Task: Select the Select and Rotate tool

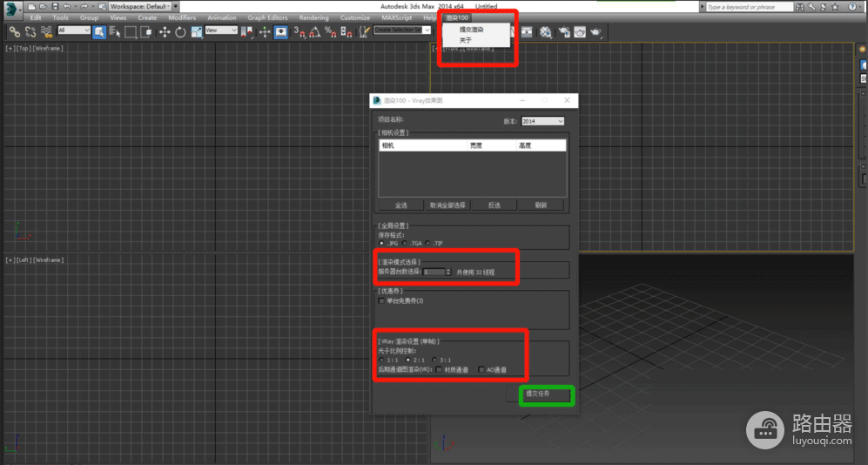Action: point(180,32)
